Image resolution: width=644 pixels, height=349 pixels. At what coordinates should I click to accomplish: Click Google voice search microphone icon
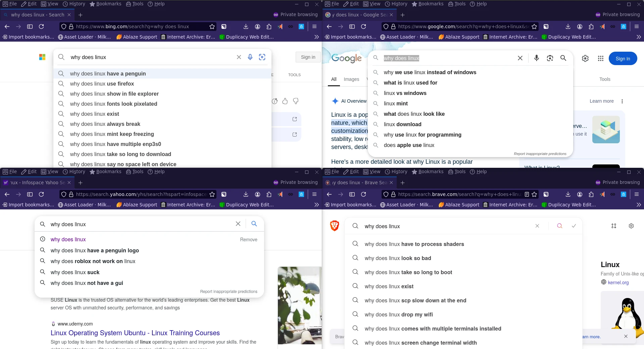(x=537, y=58)
